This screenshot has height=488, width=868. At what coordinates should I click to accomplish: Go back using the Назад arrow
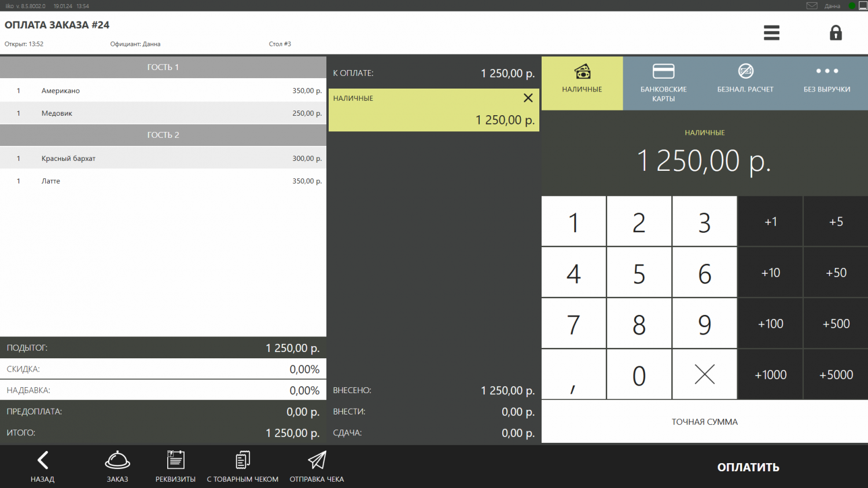click(x=42, y=467)
